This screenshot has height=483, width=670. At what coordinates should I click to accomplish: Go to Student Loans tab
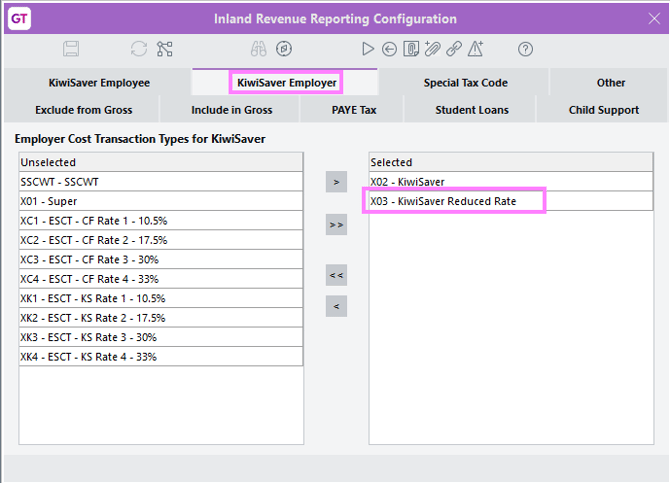click(471, 110)
